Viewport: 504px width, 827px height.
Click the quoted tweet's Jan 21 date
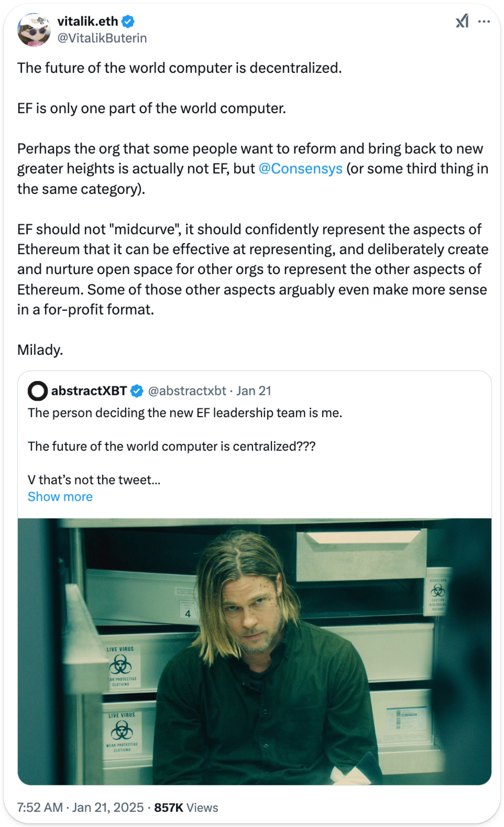[x=253, y=391]
